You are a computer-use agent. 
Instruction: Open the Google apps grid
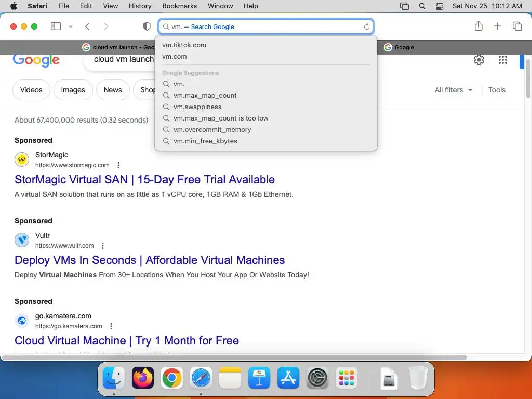(x=503, y=60)
